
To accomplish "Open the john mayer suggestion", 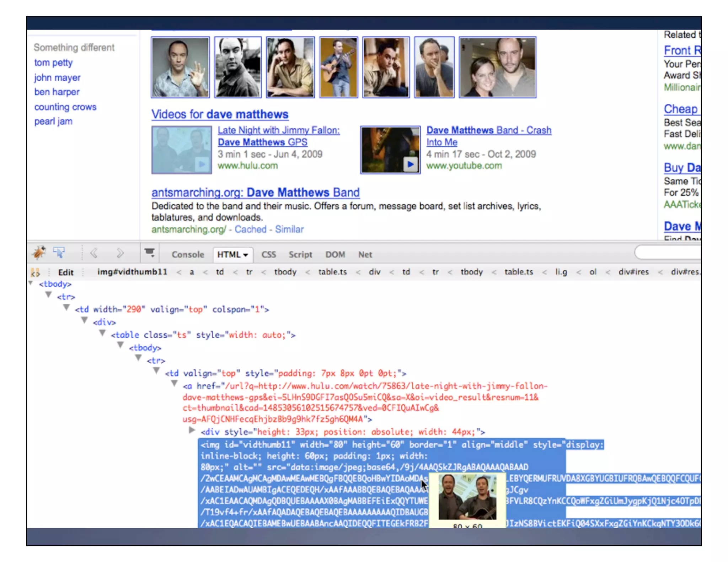I will (57, 77).
